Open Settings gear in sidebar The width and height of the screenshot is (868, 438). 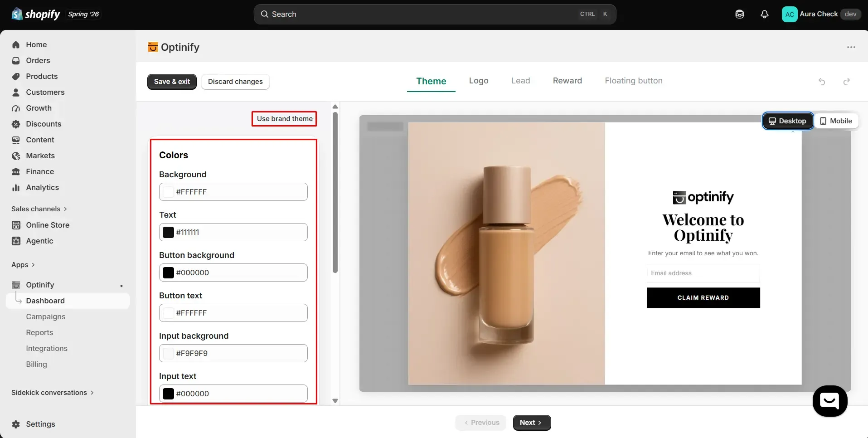[x=16, y=424]
